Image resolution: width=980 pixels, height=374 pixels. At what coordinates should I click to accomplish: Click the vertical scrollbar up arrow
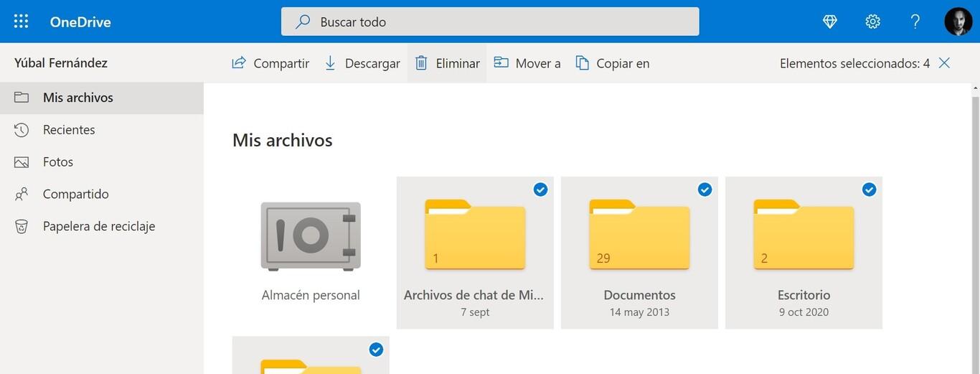[974, 88]
